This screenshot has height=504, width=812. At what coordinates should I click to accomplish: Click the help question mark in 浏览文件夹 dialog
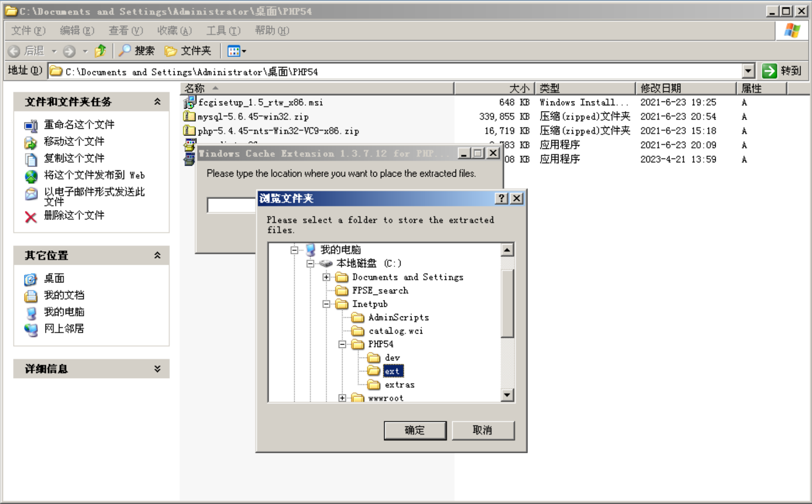click(501, 198)
